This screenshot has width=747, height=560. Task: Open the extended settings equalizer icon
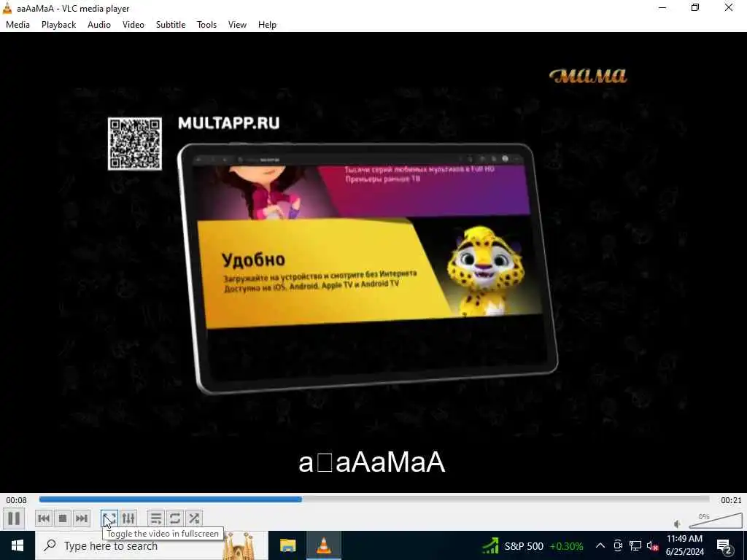tap(128, 518)
